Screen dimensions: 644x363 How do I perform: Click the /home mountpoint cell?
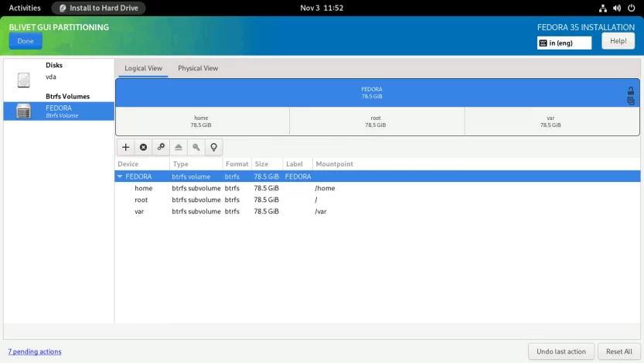coord(325,188)
